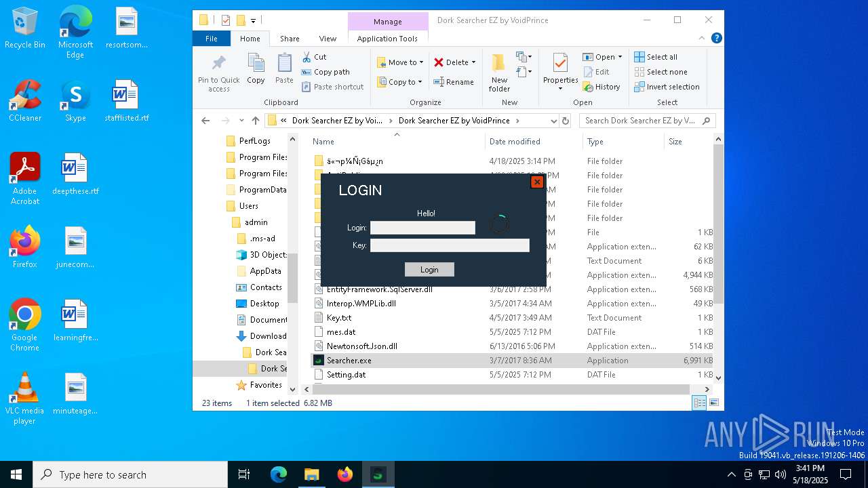Sort by Name column header
Image resolution: width=868 pixels, height=488 pixels.
(x=397, y=142)
